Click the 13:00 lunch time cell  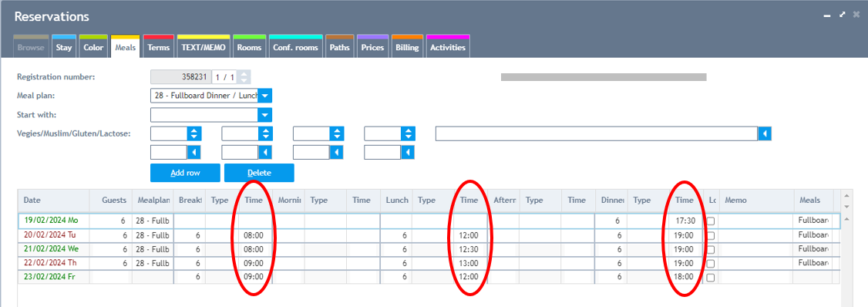pyautogui.click(x=469, y=263)
